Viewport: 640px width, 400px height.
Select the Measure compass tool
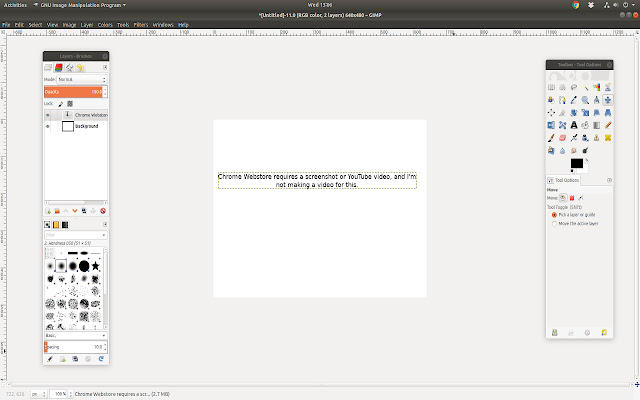click(597, 100)
